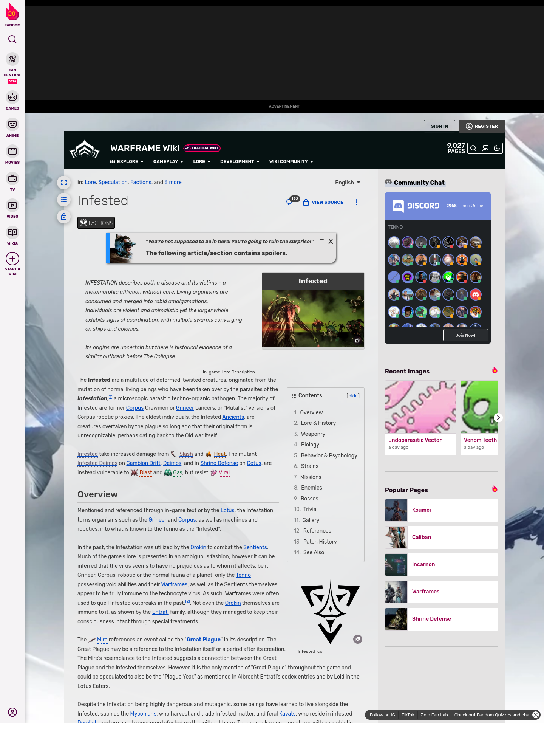
Task: Open the English language dropdown
Action: pyautogui.click(x=348, y=183)
